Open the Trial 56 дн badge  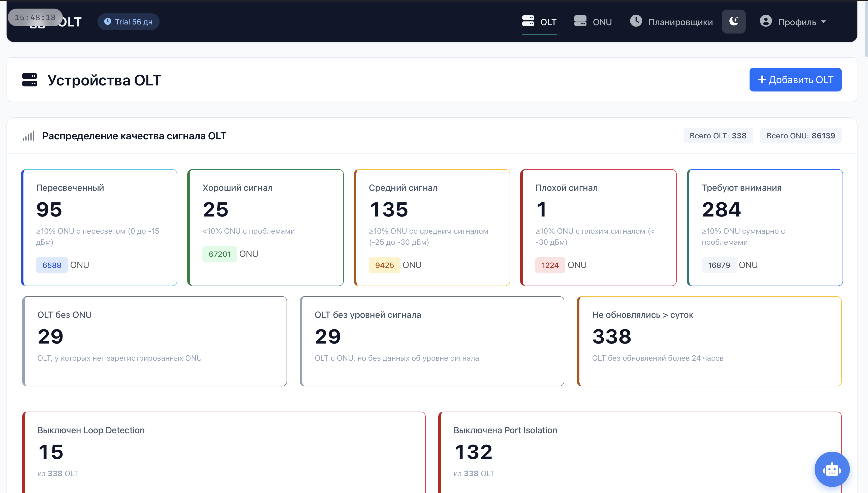point(128,22)
